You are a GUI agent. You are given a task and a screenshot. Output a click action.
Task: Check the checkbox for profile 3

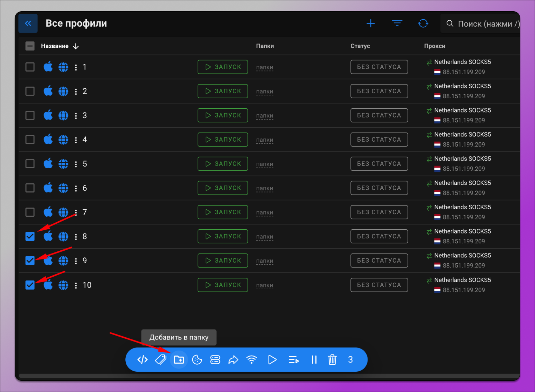30,115
